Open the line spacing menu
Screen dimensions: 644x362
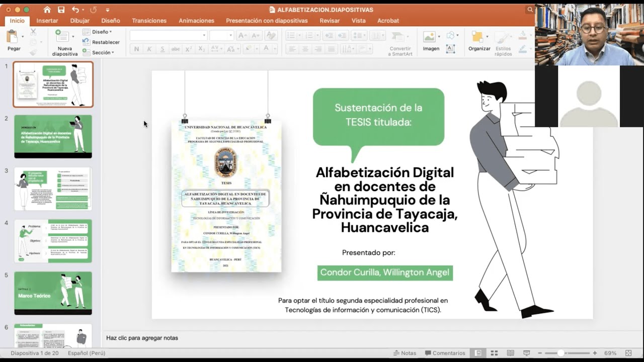click(x=359, y=35)
